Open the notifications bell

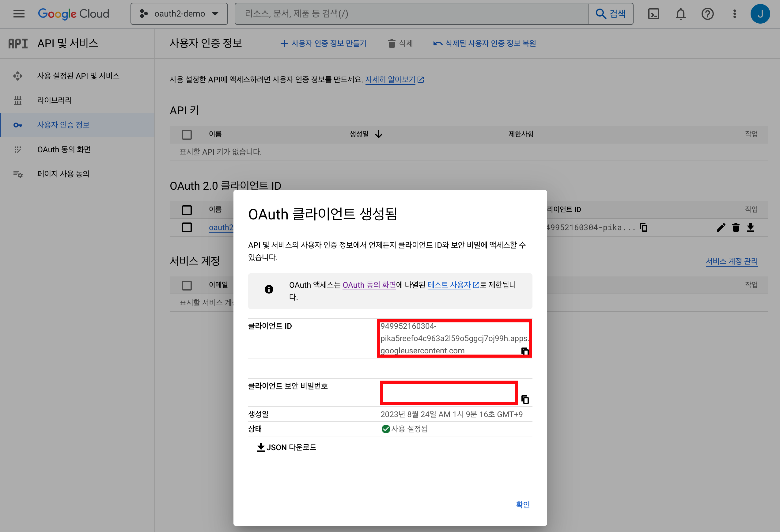(x=680, y=14)
